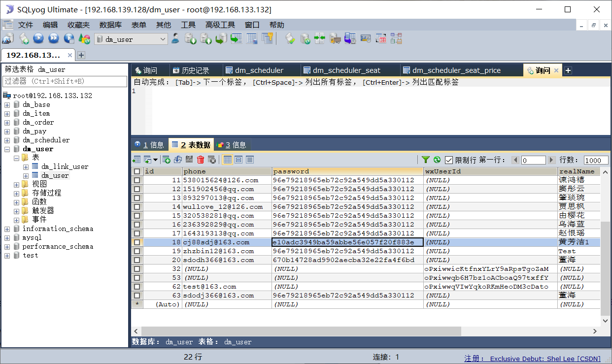Open the schema designer icon
This screenshot has width=612, height=364.
(x=396, y=39)
